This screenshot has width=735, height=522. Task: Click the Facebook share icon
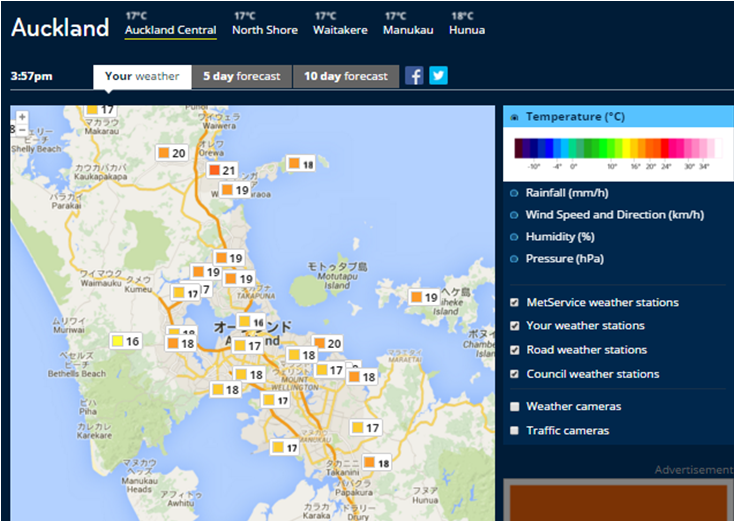[x=414, y=76]
